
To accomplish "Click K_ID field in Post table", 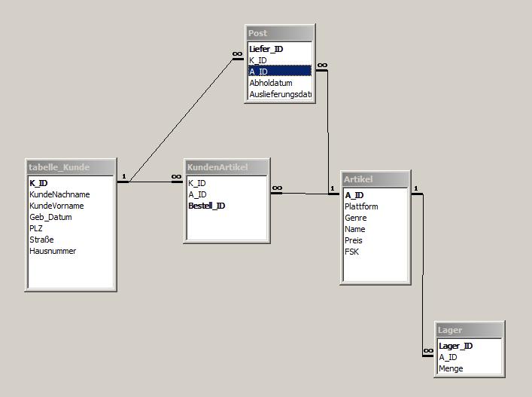I will coord(280,60).
